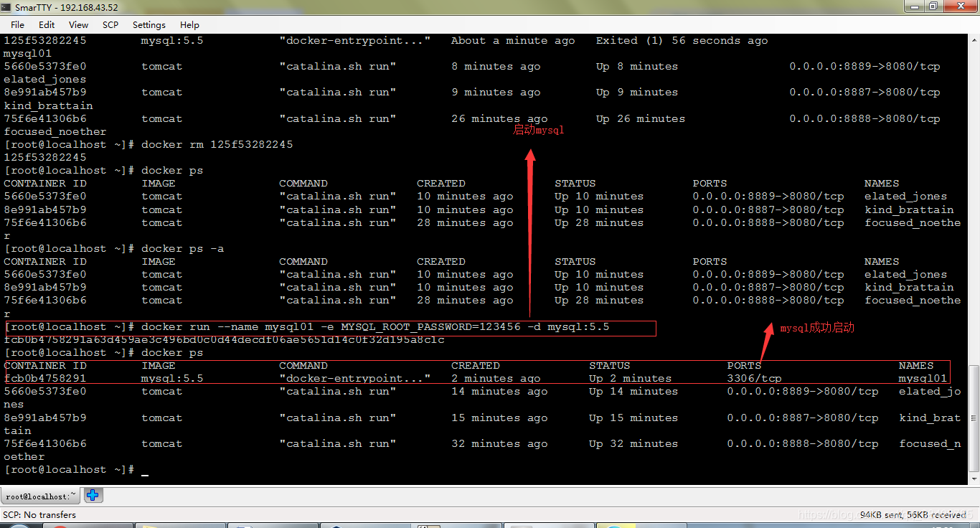This screenshot has height=528, width=980.
Task: Click the '0.0.0.0:8887->8080/tcp' port in the '15 minutes ago' row
Action: [x=803, y=418]
